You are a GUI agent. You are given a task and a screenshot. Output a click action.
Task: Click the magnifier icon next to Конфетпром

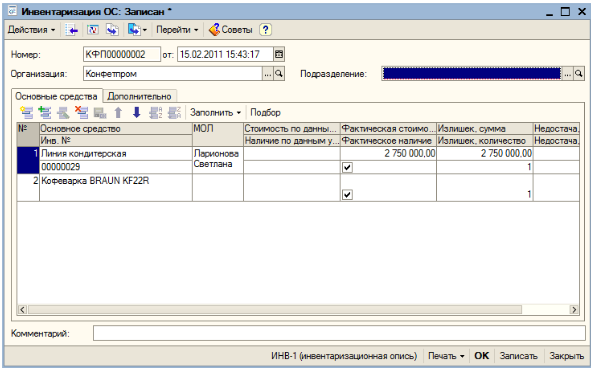pos(279,74)
